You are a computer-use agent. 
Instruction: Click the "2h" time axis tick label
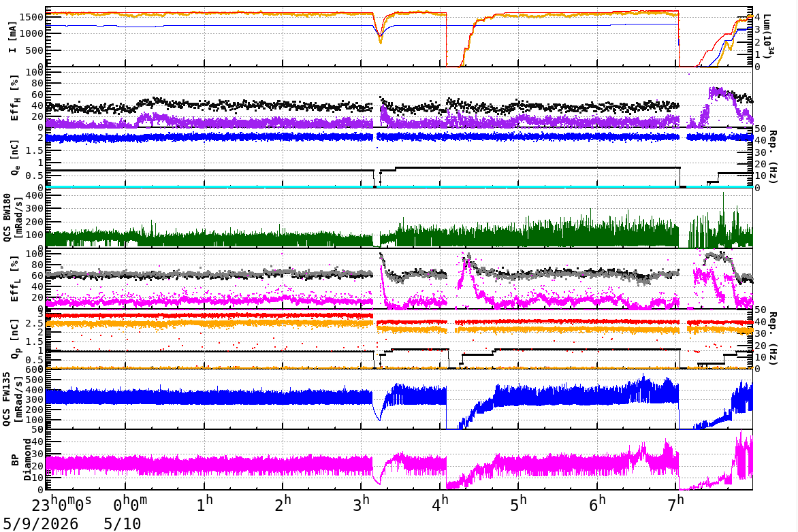click(283, 504)
